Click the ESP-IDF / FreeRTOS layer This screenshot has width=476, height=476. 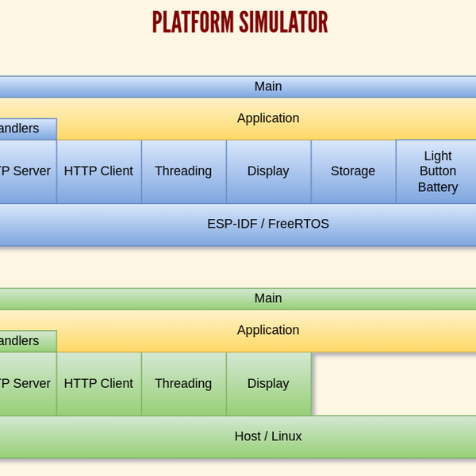pyautogui.click(x=238, y=225)
